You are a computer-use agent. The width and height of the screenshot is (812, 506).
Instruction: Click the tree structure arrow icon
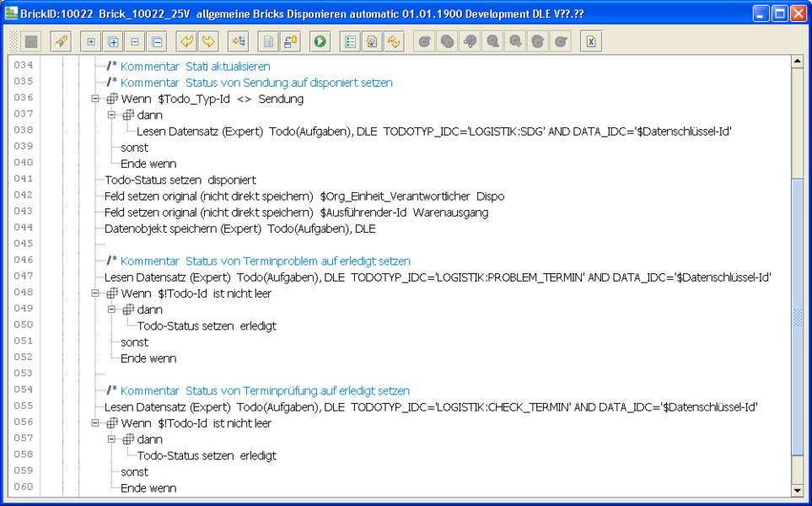[x=239, y=41]
